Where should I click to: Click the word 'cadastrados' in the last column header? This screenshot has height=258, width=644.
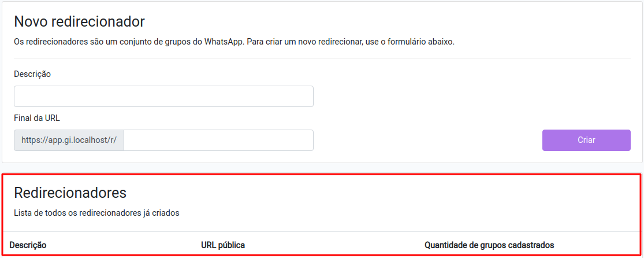pos(531,245)
